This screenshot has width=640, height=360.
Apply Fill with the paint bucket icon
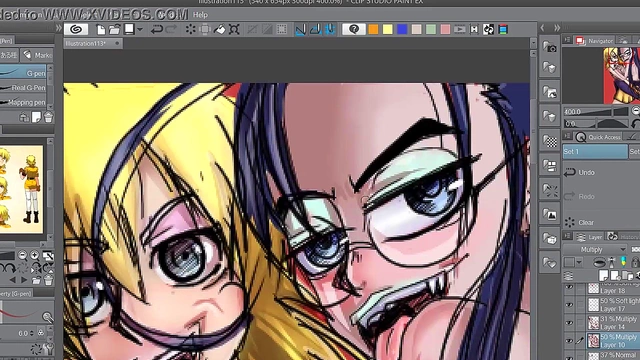[x=219, y=29]
